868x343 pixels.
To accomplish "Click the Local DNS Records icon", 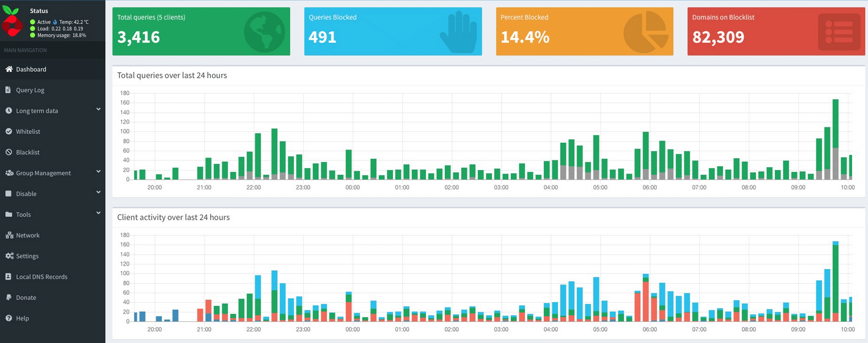I will (x=9, y=277).
